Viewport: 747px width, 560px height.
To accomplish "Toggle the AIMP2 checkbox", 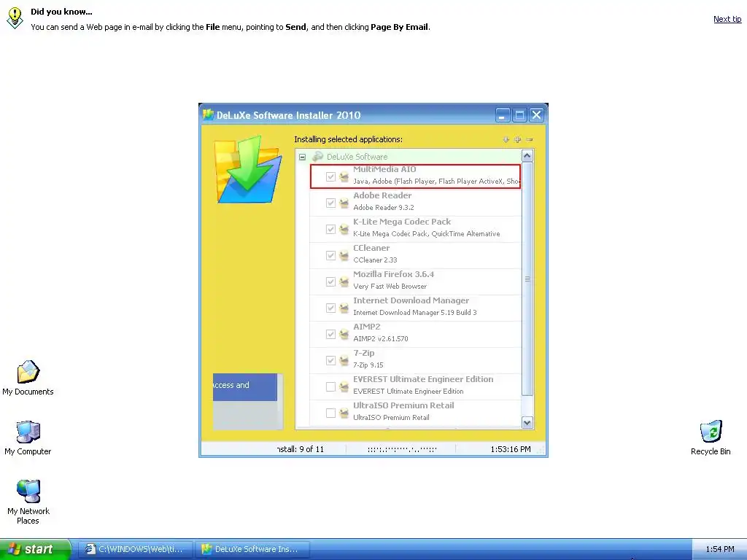I will point(330,334).
